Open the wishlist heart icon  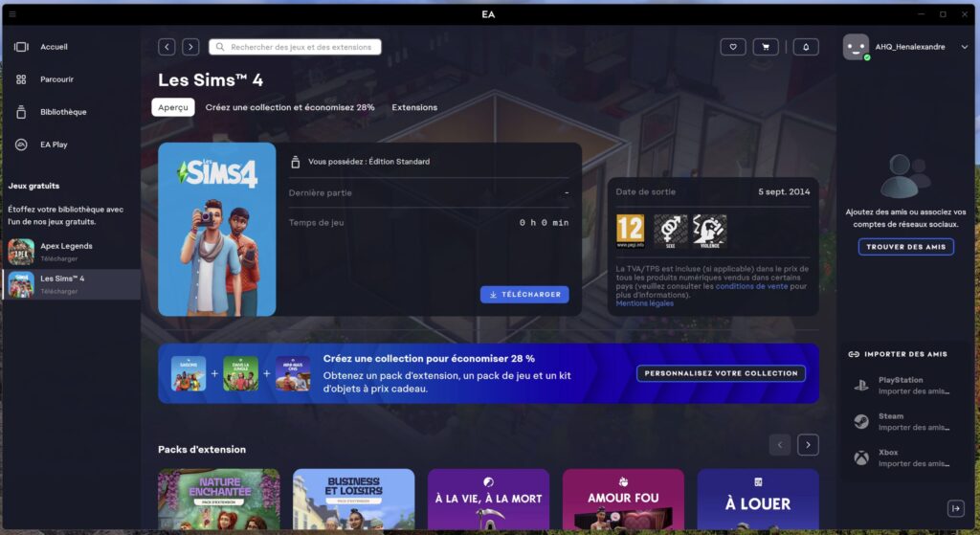[733, 47]
